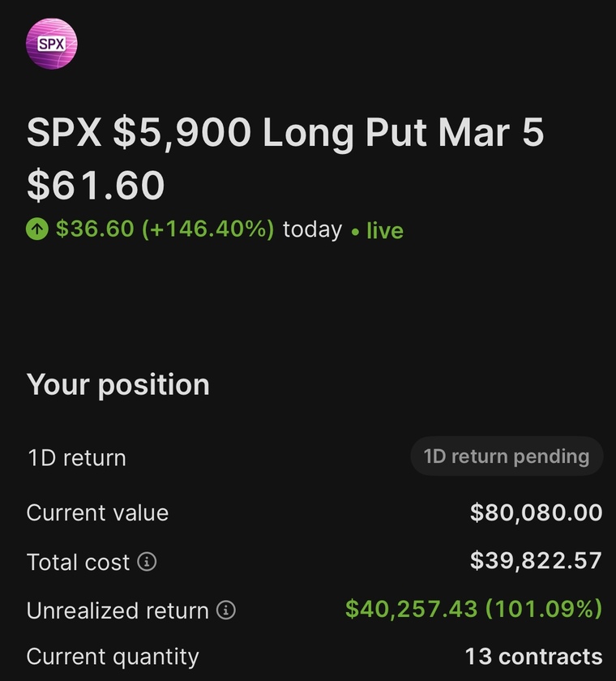Tap the 'today' period label
This screenshot has height=681, width=616.
pos(313,229)
